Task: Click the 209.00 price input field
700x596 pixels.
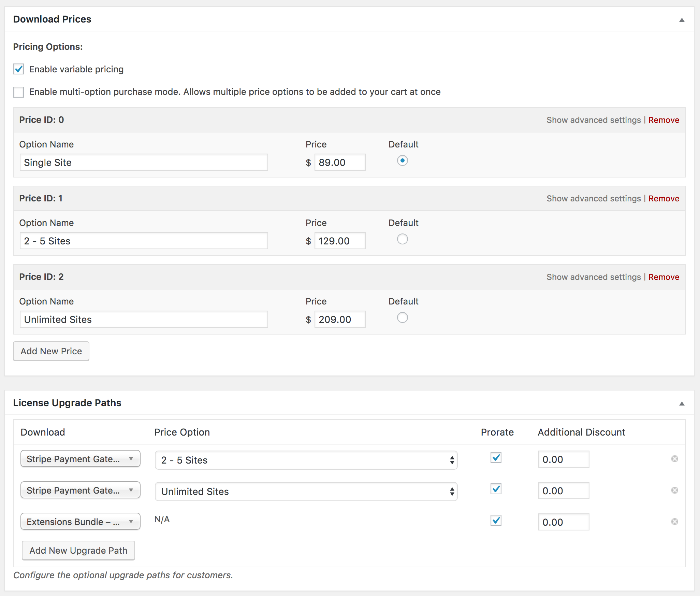Action: pos(340,320)
